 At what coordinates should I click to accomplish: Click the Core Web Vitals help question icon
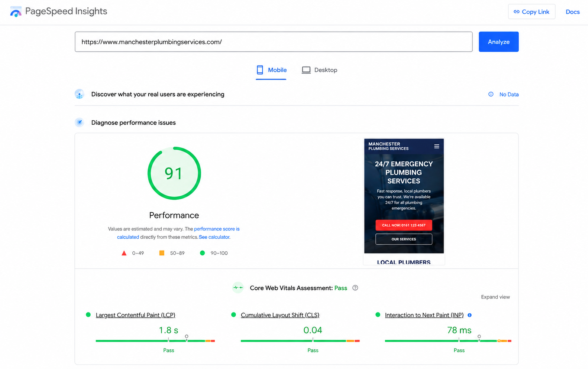coord(355,288)
